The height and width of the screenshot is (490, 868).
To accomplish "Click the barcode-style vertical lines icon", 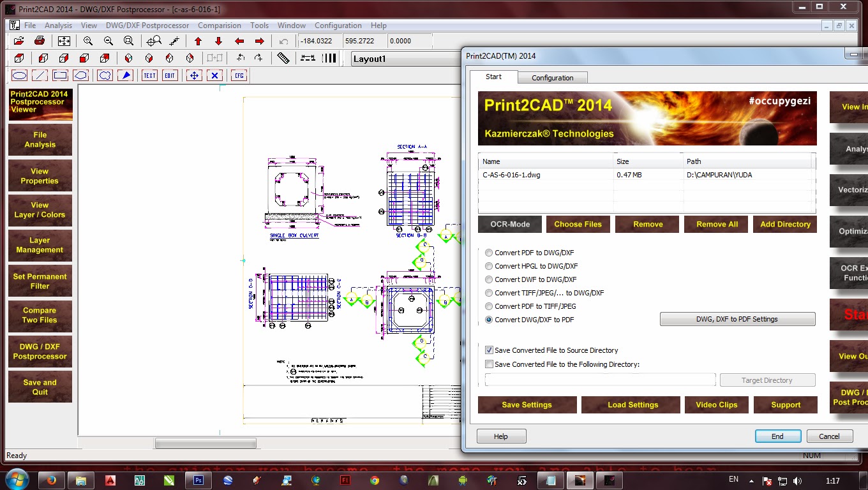I will 329,58.
